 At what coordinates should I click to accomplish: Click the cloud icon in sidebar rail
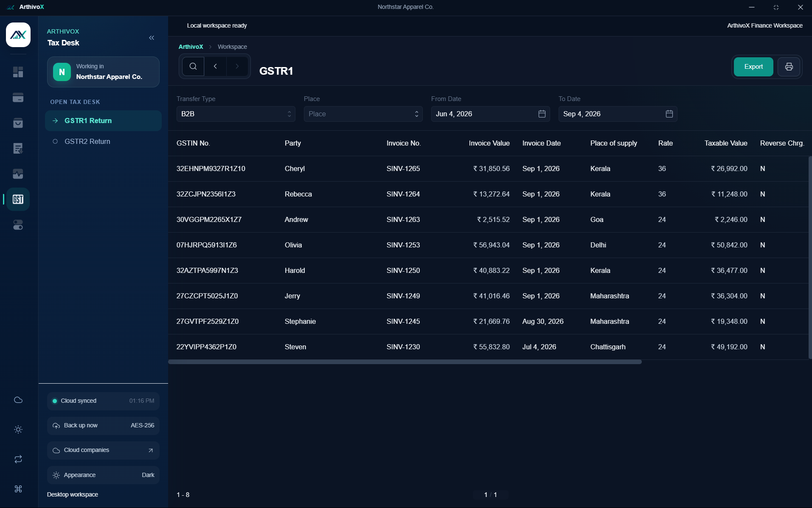[x=18, y=400]
